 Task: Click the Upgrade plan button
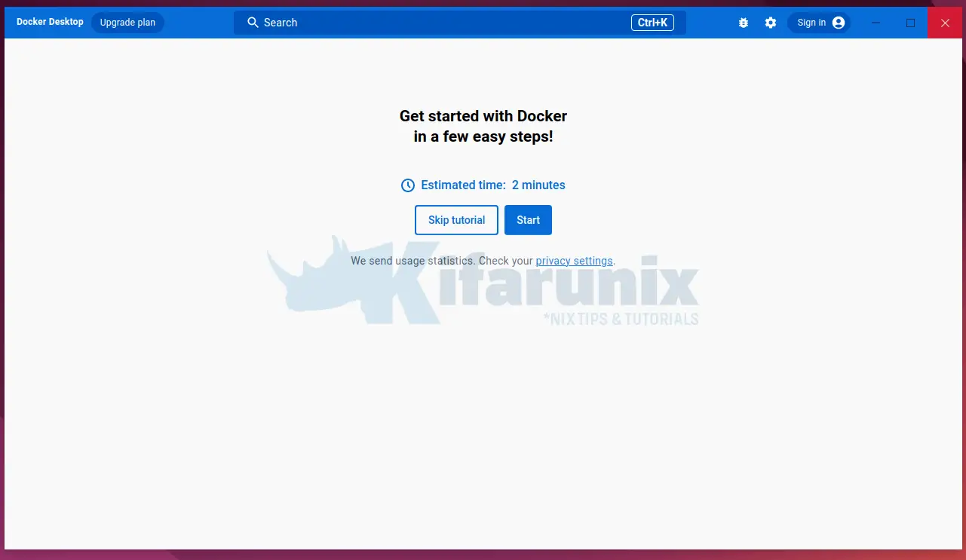(x=127, y=23)
